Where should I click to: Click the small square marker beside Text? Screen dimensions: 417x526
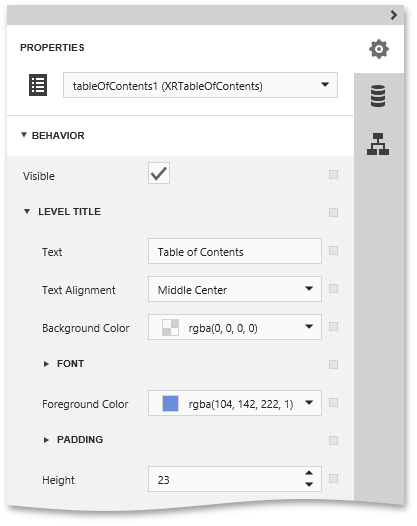pyautogui.click(x=333, y=251)
